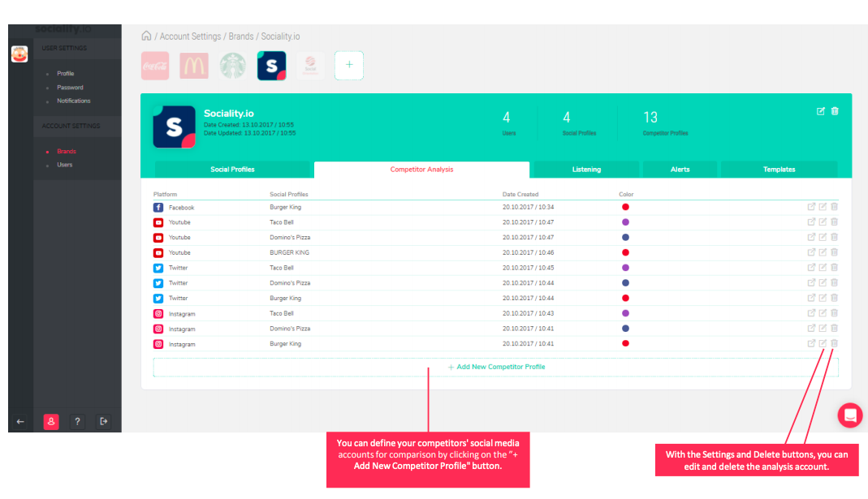The image size is (868, 499).
Task: Click the 4 Social Profiles counter
Action: click(579, 123)
